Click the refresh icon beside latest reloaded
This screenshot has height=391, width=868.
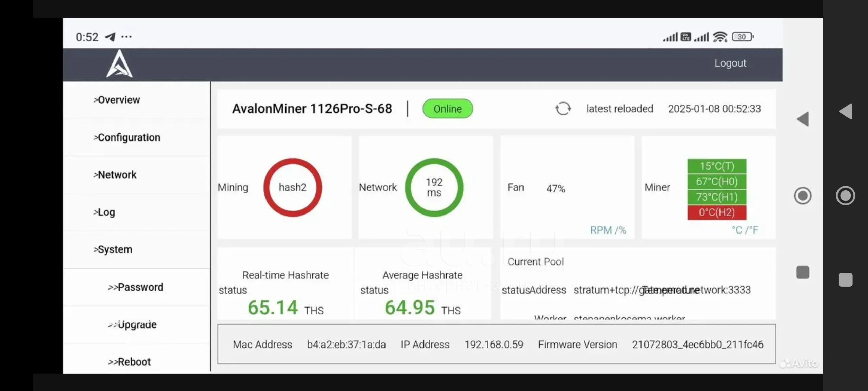pyautogui.click(x=563, y=109)
